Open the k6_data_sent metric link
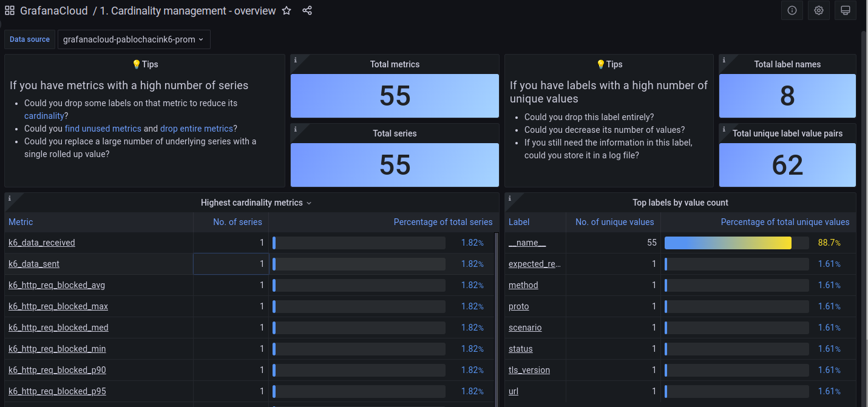This screenshot has height=407, width=868. (x=33, y=264)
